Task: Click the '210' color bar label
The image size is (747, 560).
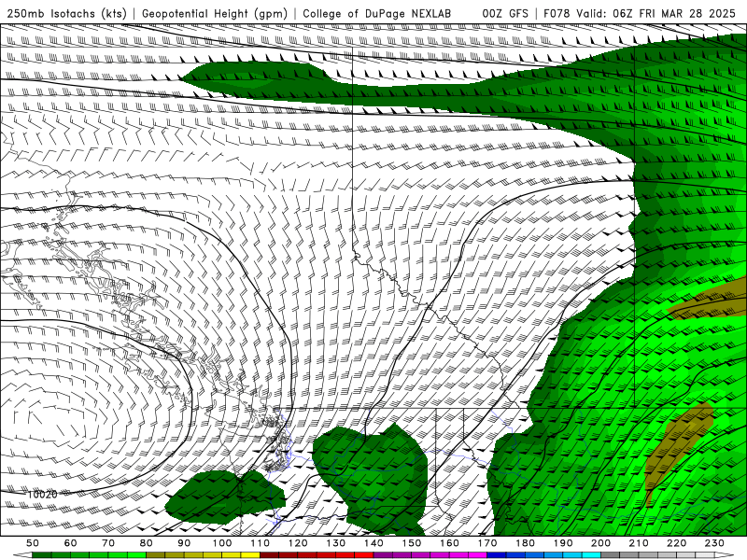Action: coord(639,543)
